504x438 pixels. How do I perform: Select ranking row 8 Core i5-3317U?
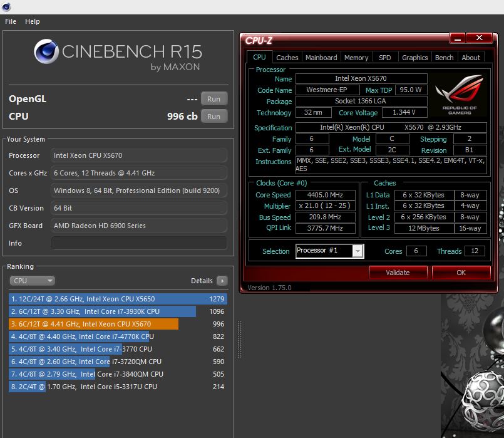point(118,387)
